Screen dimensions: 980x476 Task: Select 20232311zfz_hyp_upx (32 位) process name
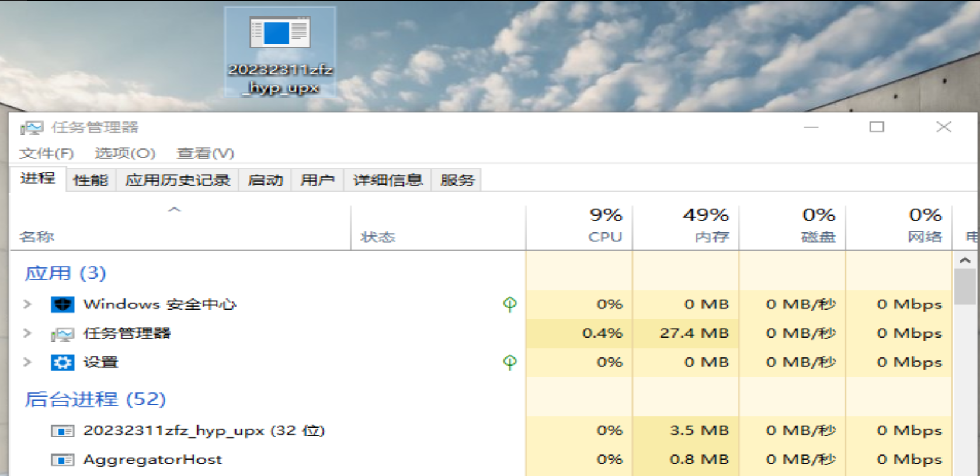pos(204,431)
